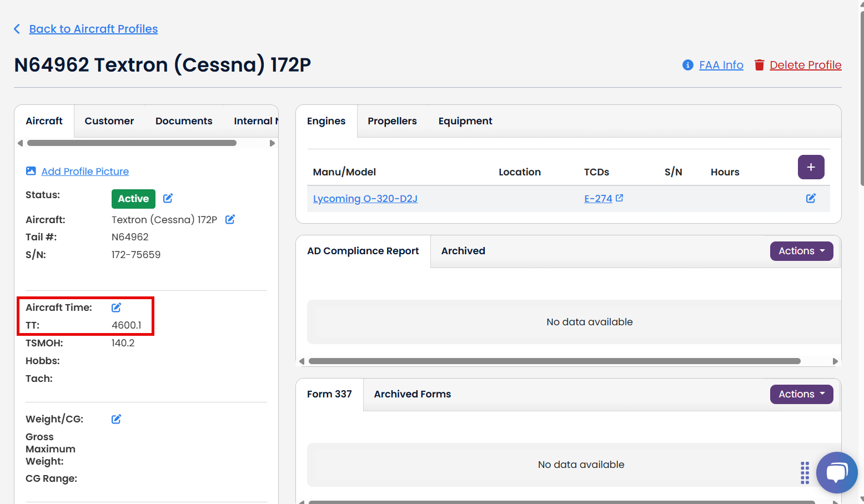Screen dimensions: 864x504
Task: Open the Documents tab
Action: pyautogui.click(x=184, y=121)
